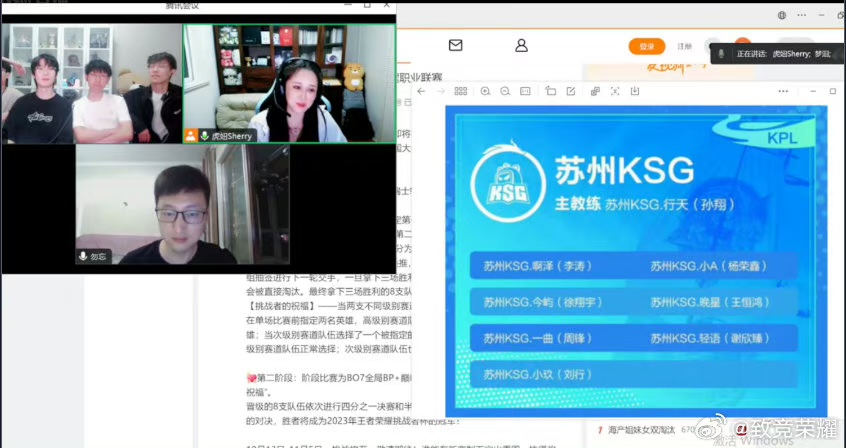This screenshot has width=846, height=448.
Task: Click orange host avatar icon on Sherry tile
Action: 190,135
